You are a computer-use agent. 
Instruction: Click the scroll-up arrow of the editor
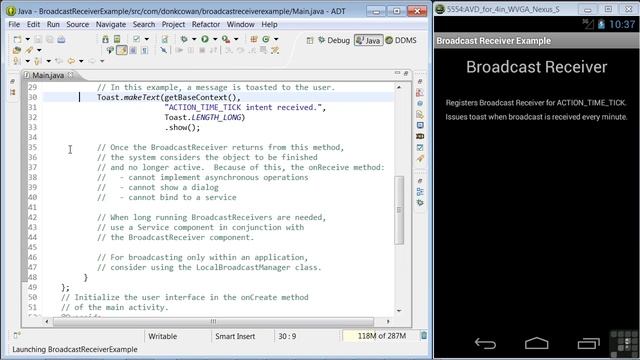tap(399, 87)
